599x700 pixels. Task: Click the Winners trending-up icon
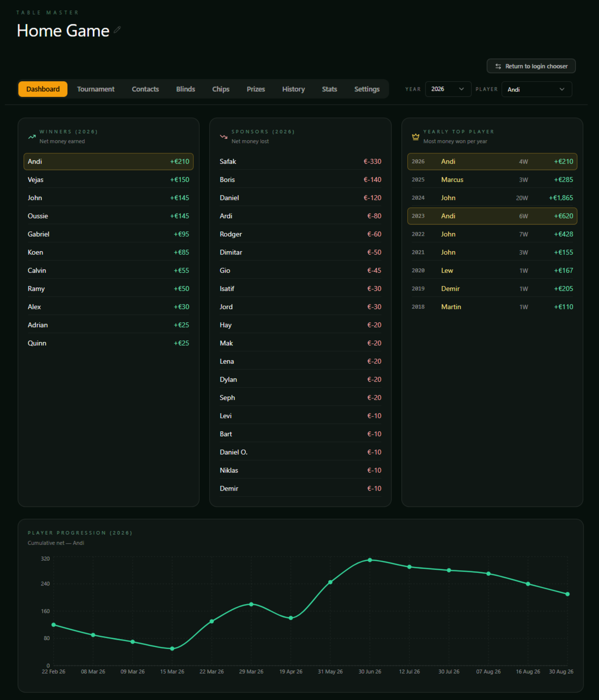coord(32,137)
